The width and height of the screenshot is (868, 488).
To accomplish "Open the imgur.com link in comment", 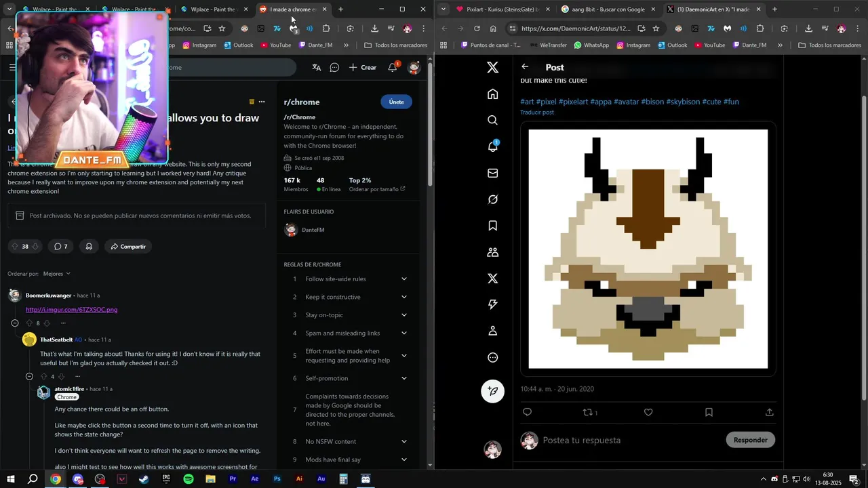I will (x=71, y=310).
